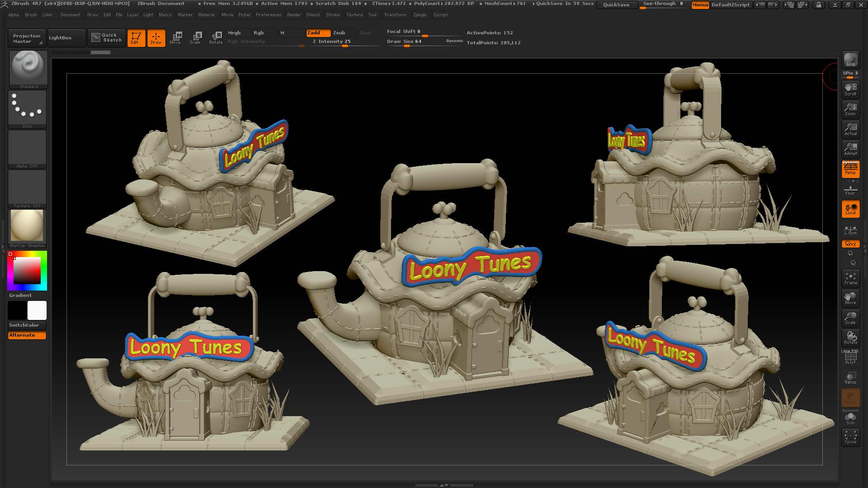Click the Z Intensity slider
The width and height of the screenshot is (868, 488).
(345, 42)
